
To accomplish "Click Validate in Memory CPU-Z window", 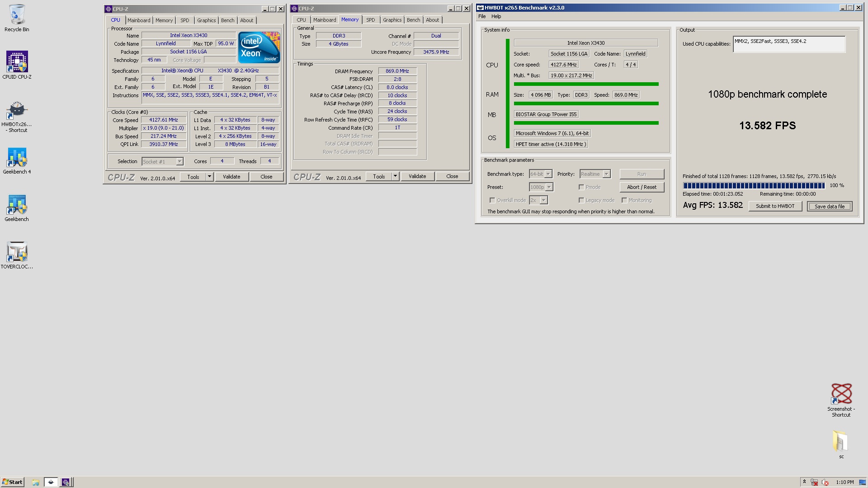I will coord(417,176).
